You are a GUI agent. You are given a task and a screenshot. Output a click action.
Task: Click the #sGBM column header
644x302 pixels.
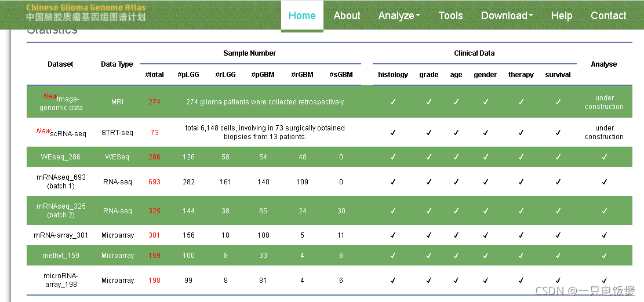coord(341,75)
